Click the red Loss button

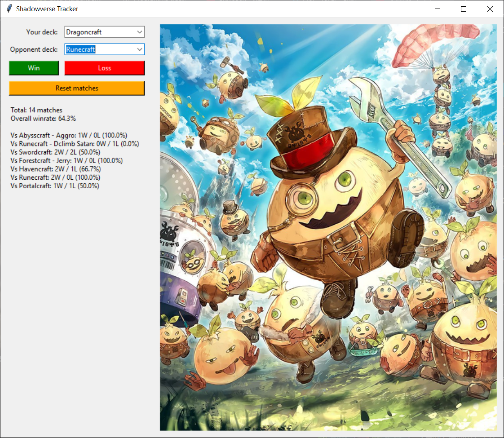tap(105, 68)
